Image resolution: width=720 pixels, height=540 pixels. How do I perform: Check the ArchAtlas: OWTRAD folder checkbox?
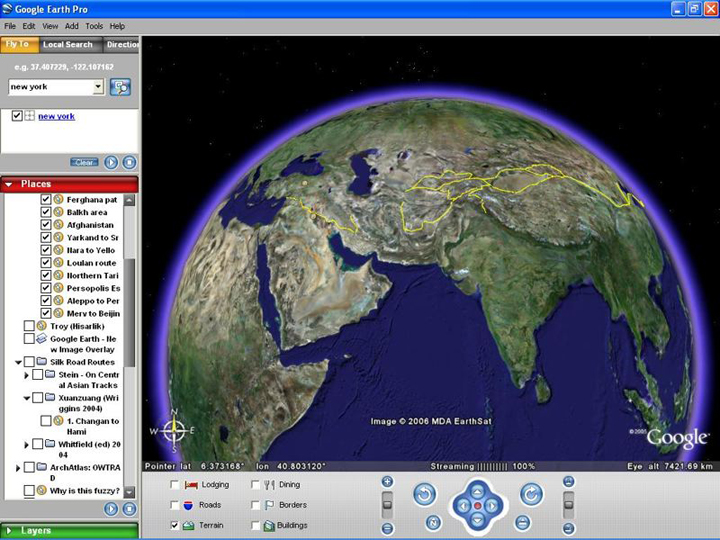pyautogui.click(x=29, y=467)
